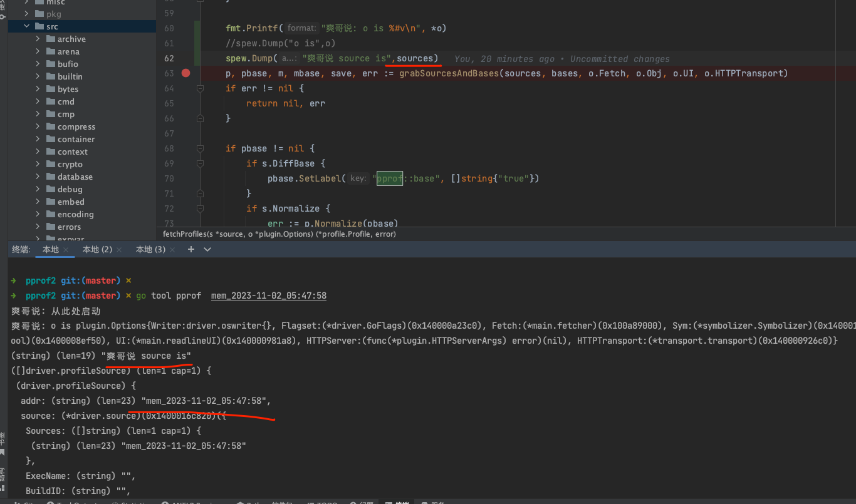The width and height of the screenshot is (856, 504).
Task: Expand the pkg folder chevron
Action: point(27,14)
